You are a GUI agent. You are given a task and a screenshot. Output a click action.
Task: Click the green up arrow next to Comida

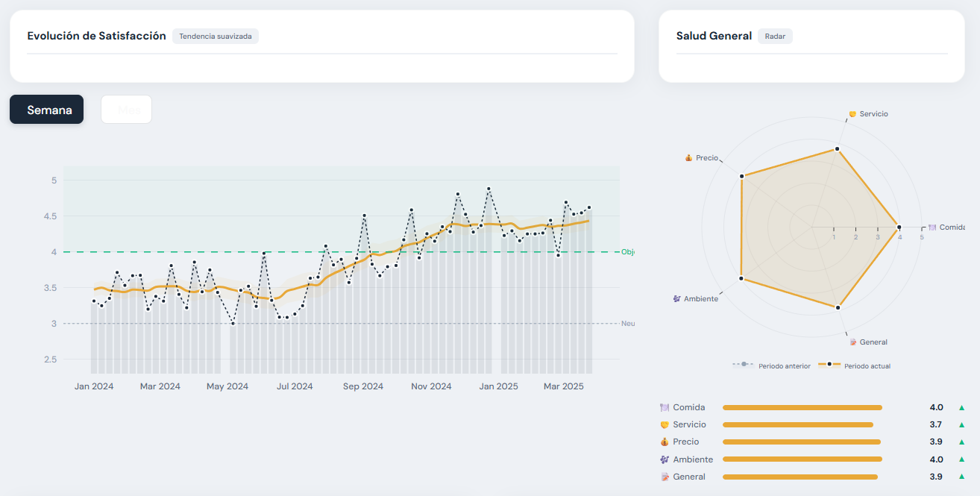961,407
